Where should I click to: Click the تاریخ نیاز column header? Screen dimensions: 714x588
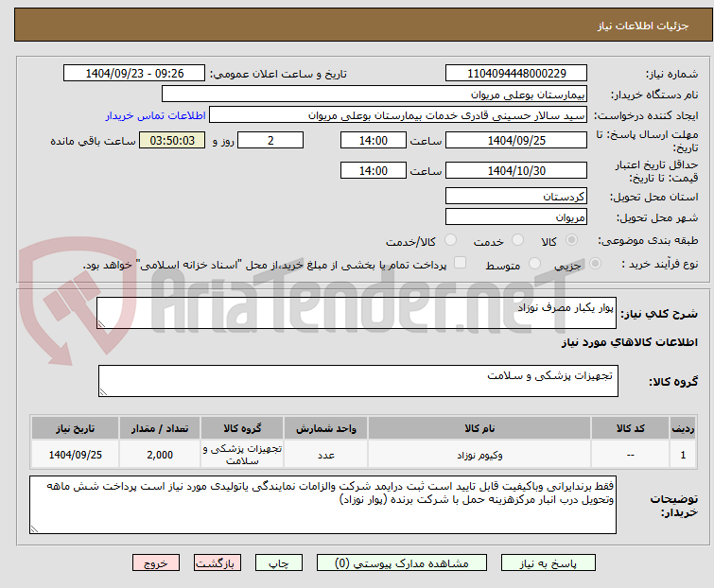tap(75, 428)
